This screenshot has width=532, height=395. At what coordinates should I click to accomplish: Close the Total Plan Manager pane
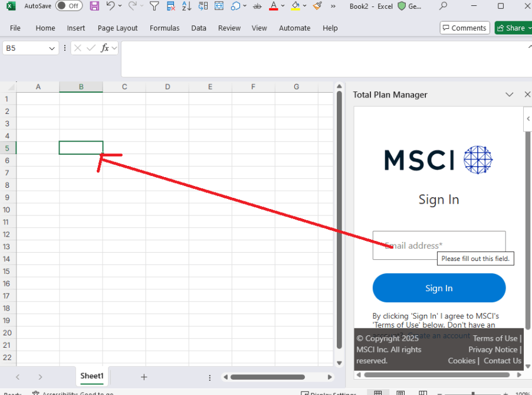click(x=527, y=94)
